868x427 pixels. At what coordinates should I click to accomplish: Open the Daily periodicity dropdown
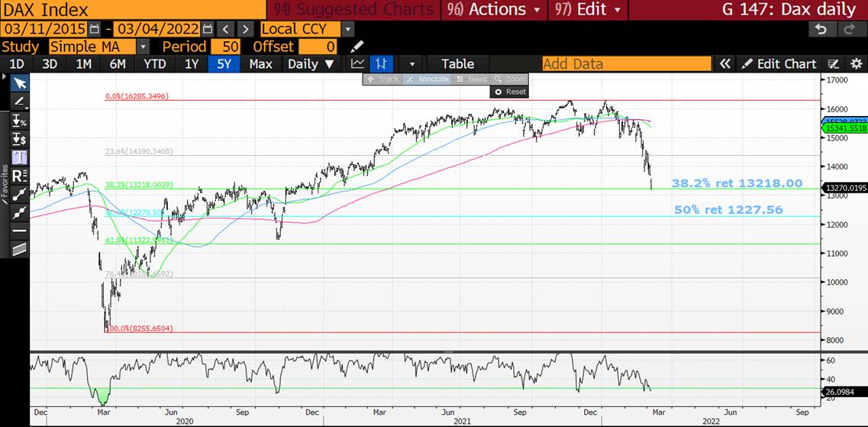click(x=311, y=63)
